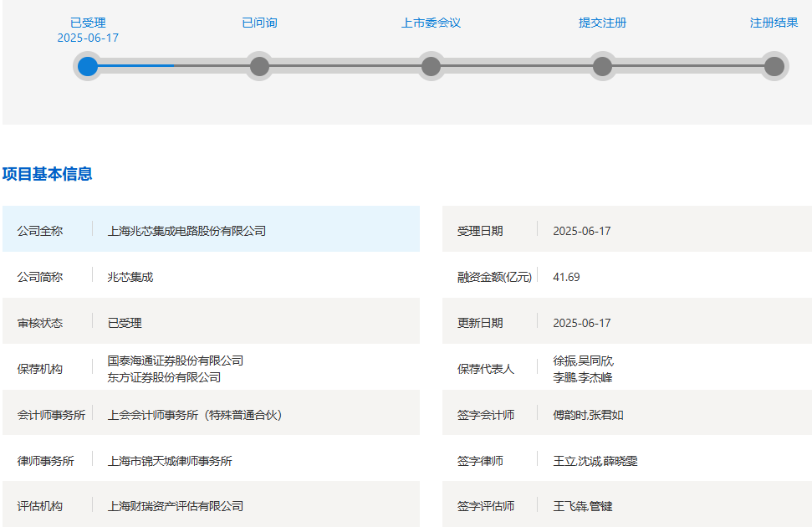812x532 pixels.
Task: Select the 提交注册 label text
Action: [602, 23]
